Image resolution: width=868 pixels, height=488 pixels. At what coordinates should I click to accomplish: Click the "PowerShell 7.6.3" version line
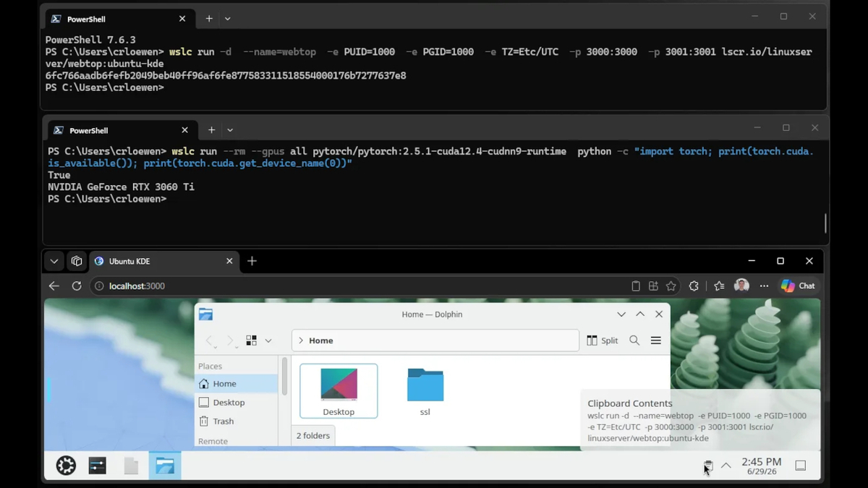[x=90, y=40]
